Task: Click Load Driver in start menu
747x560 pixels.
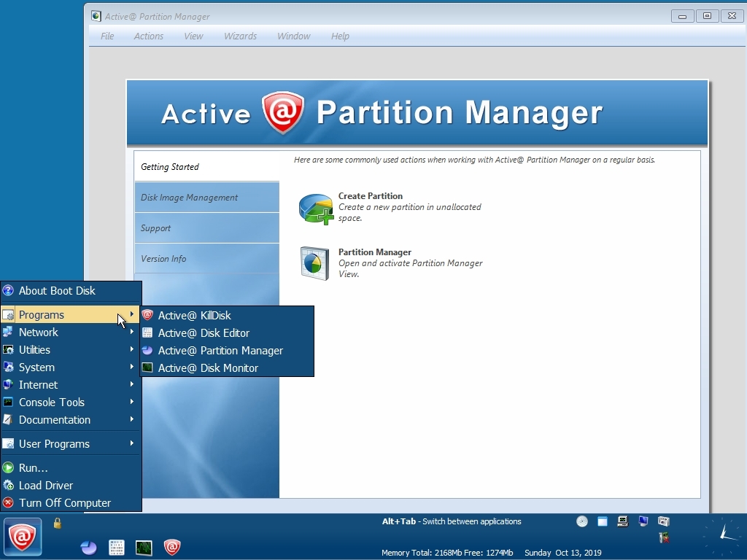Action: (46, 486)
